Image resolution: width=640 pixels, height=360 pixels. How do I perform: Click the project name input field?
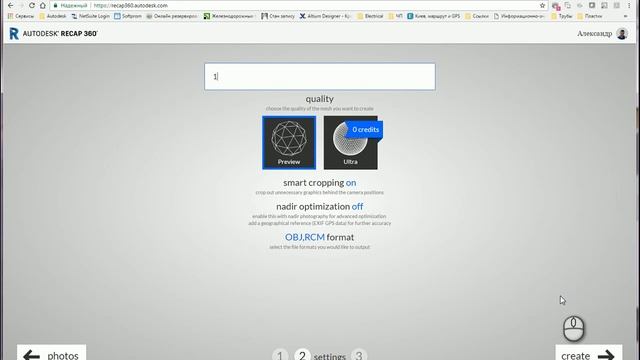(320, 76)
